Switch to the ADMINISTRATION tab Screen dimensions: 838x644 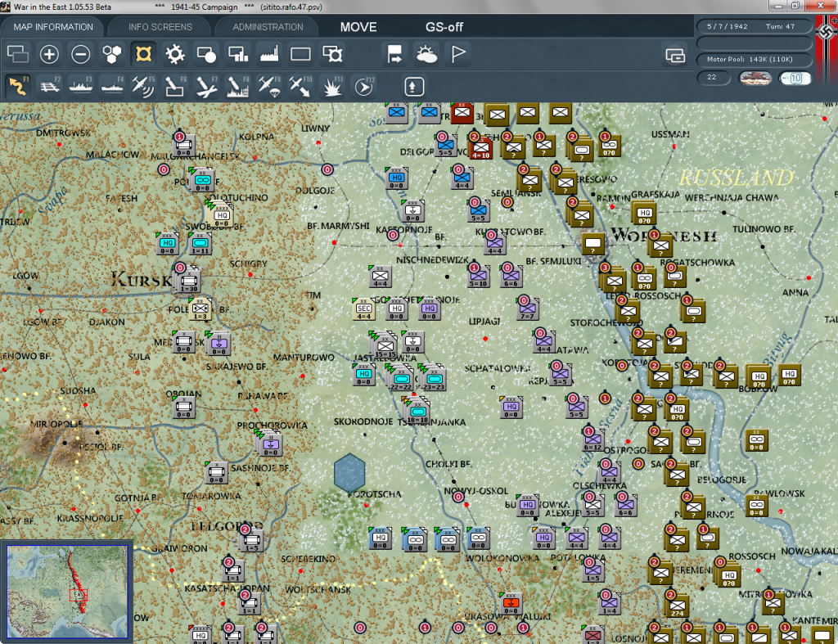[268, 27]
